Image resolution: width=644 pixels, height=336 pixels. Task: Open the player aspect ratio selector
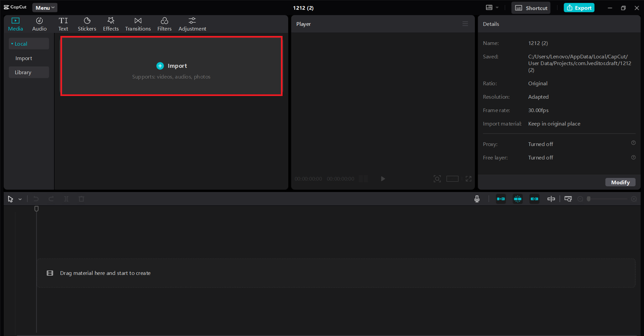pyautogui.click(x=452, y=179)
